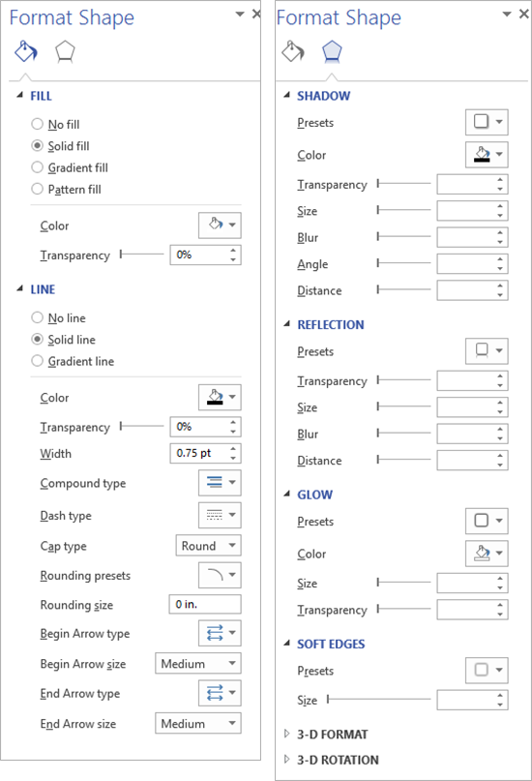This screenshot has height=781, width=532.
Task: Open the Compound type dropdown
Action: 220,482
